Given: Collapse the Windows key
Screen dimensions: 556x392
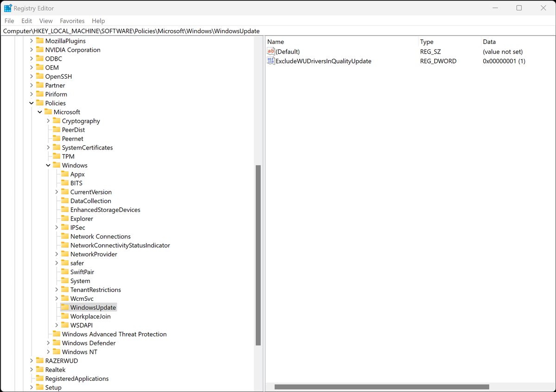Looking at the screenshot, I should pyautogui.click(x=48, y=165).
